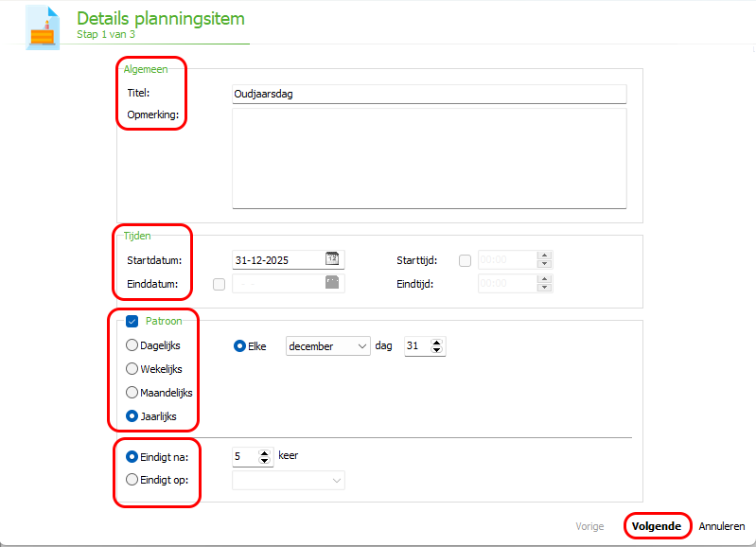This screenshot has height=547, width=756.
Task: Click the Volgende button
Action: (657, 526)
